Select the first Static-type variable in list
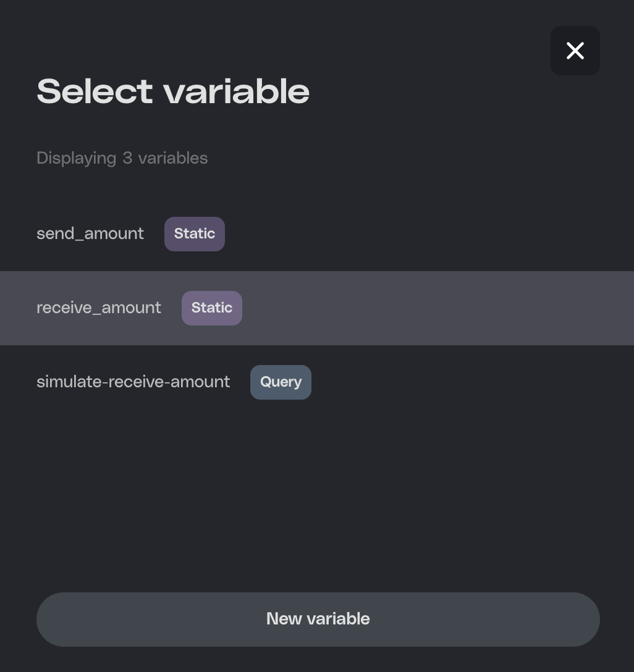The width and height of the screenshot is (634, 672). click(x=90, y=233)
